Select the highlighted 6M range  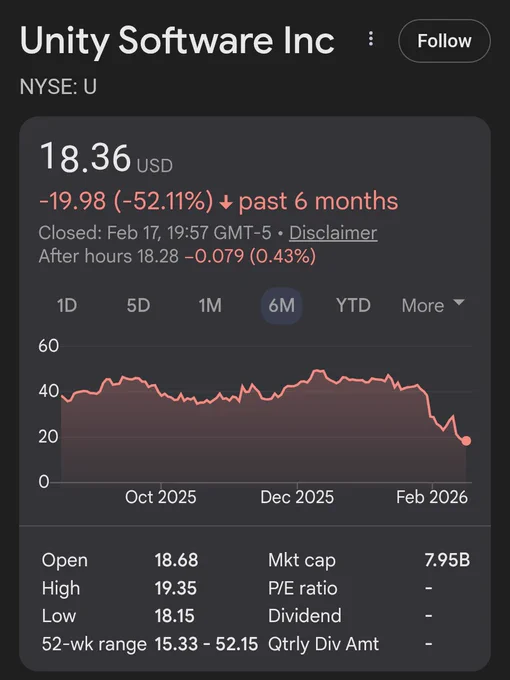pos(281,306)
